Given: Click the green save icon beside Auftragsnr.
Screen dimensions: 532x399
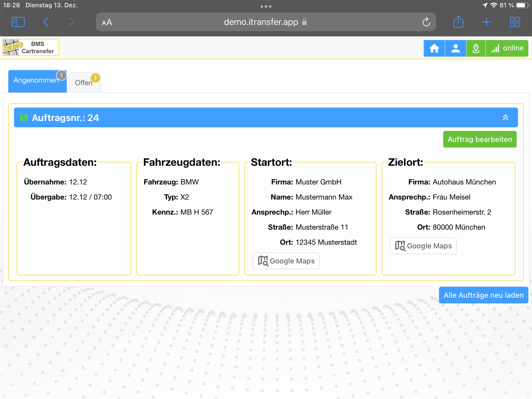Looking at the screenshot, I should pyautogui.click(x=24, y=117).
